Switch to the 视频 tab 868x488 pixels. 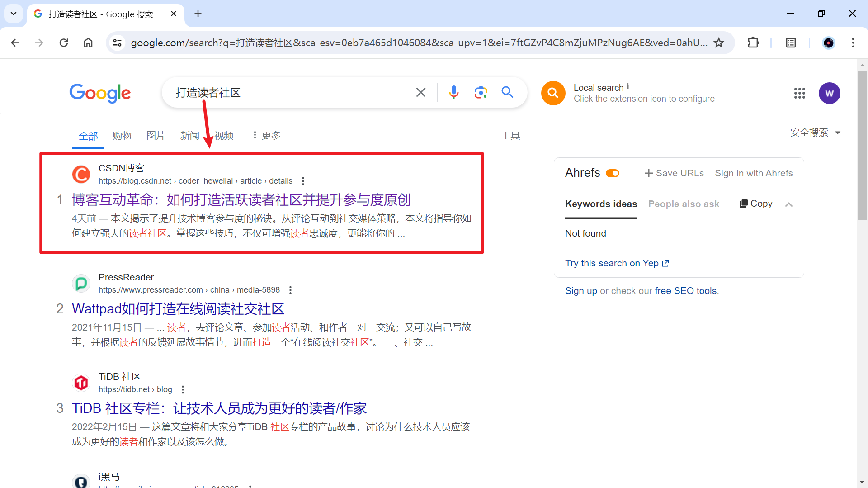coord(224,135)
